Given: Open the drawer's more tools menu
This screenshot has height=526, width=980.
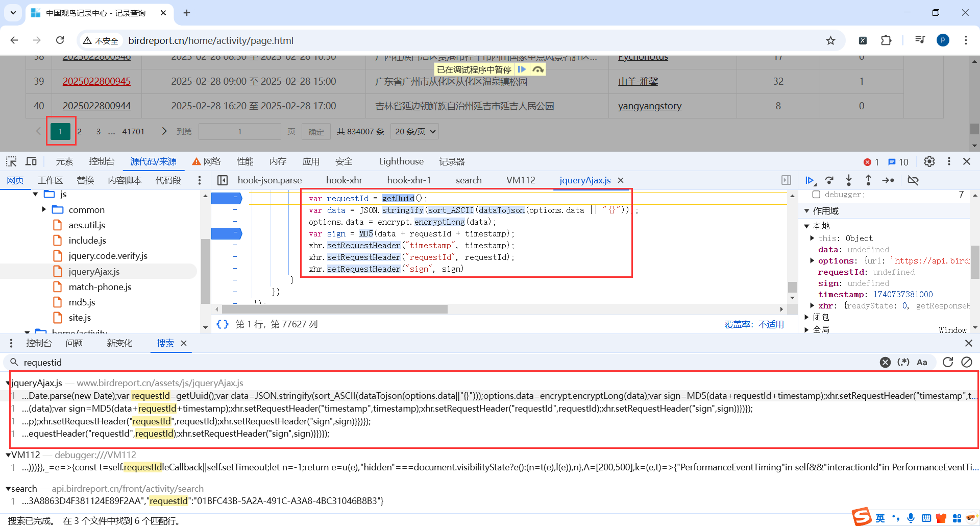Looking at the screenshot, I should (x=11, y=343).
